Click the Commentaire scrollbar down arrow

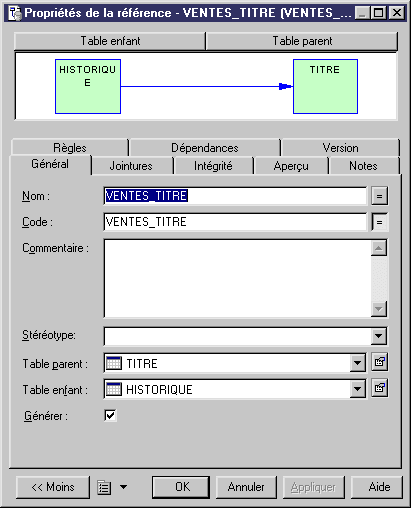(379, 309)
